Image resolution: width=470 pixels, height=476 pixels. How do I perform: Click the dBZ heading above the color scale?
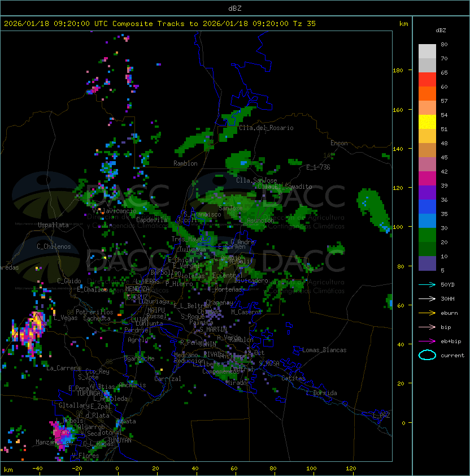click(441, 31)
